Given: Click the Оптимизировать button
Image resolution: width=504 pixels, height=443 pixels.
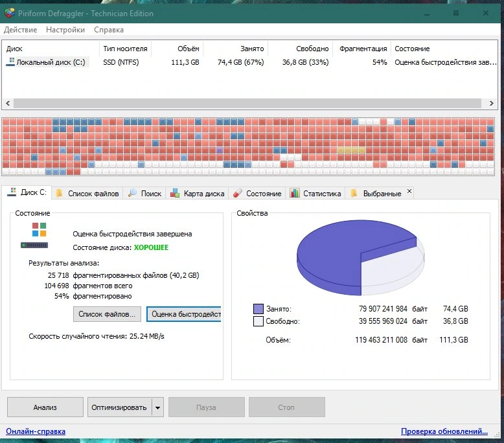Looking at the screenshot, I should click(119, 407).
